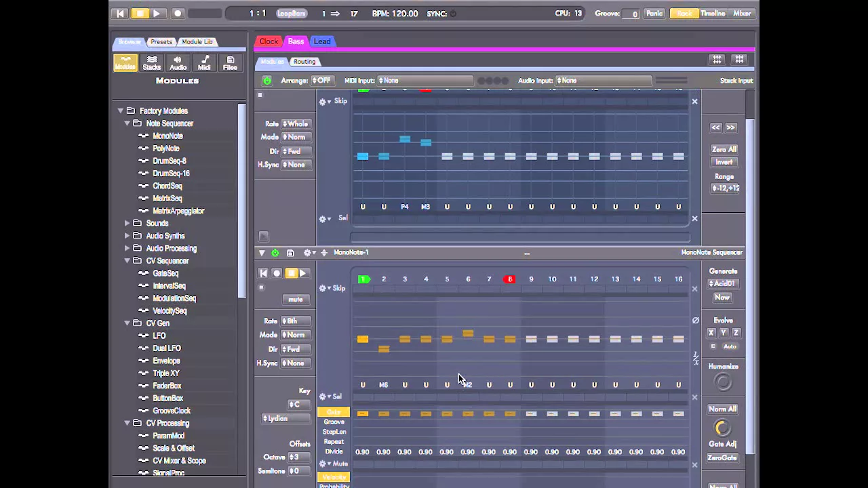Start playback in the main transport
The image size is (868, 488).
click(157, 13)
